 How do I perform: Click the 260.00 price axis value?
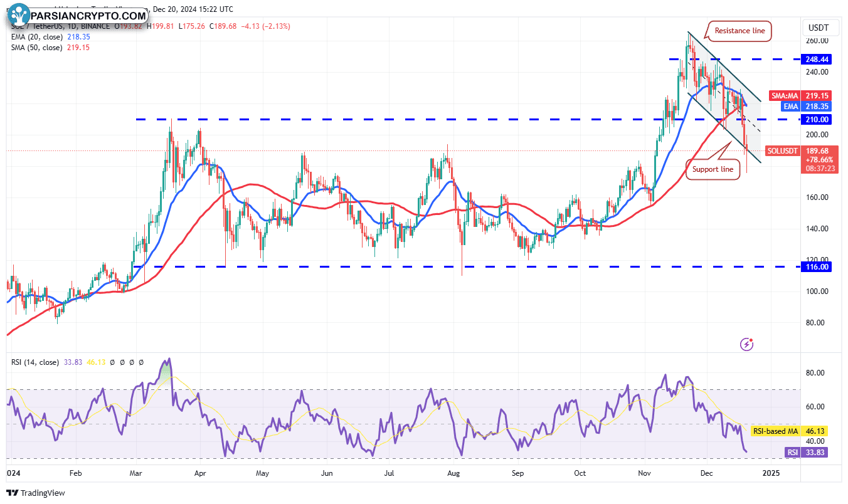coord(818,41)
